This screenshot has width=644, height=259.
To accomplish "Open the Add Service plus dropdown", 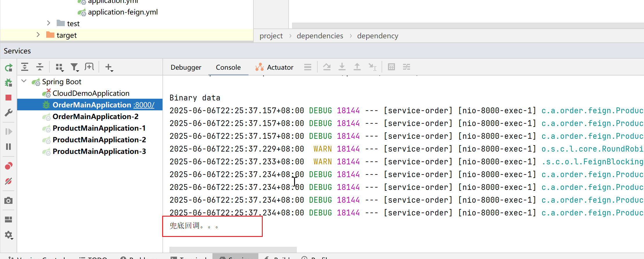I will (109, 67).
